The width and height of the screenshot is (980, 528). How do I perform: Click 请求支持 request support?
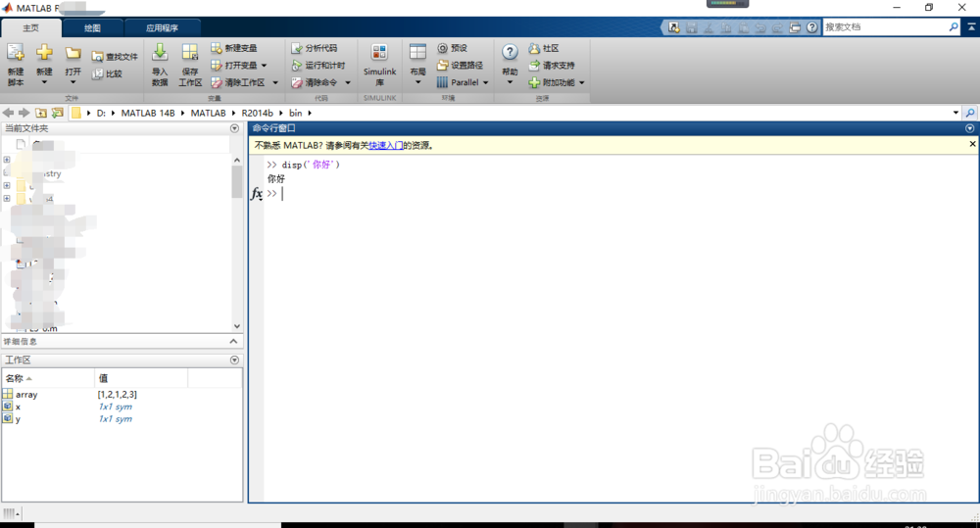pyautogui.click(x=552, y=65)
